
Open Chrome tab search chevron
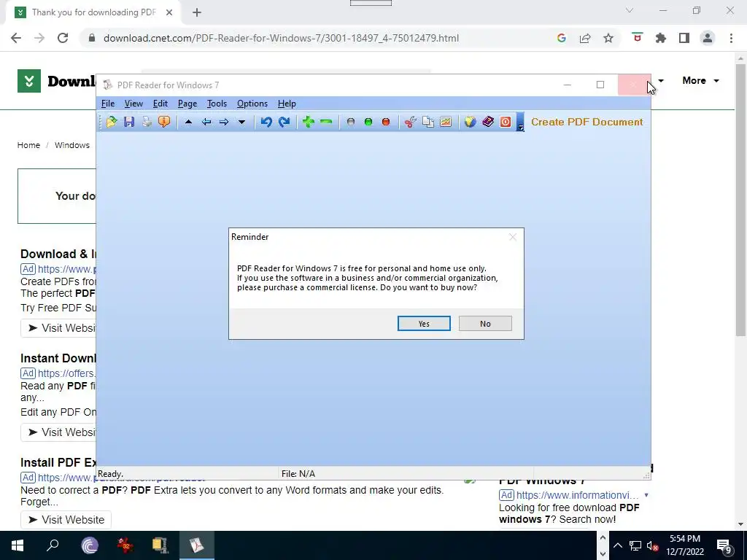click(x=630, y=10)
